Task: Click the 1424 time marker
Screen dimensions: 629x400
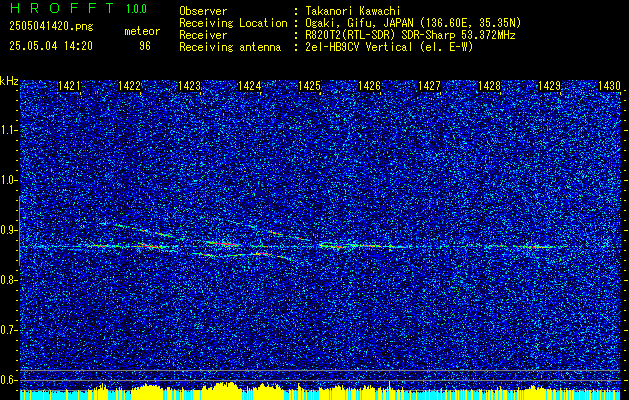Action: tap(250, 86)
